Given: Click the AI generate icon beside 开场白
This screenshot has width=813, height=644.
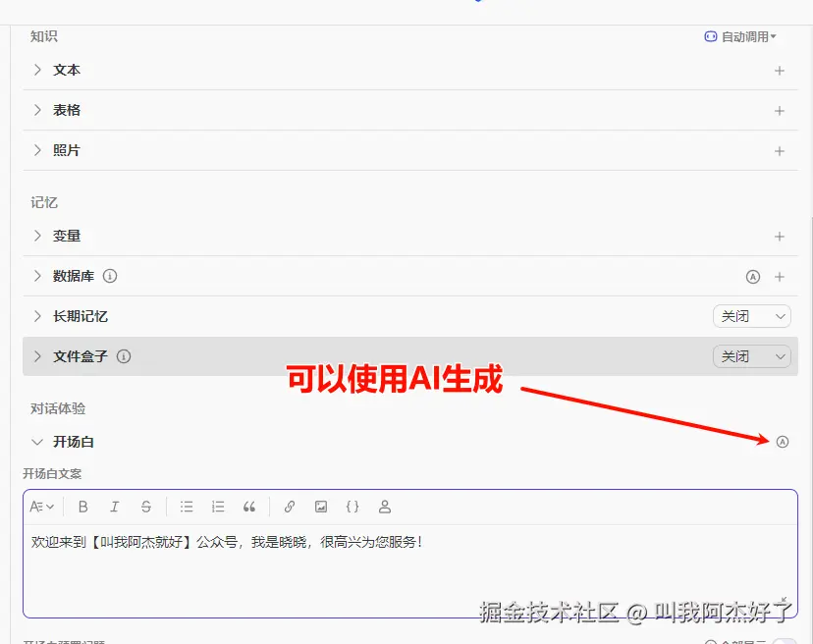Looking at the screenshot, I should (x=783, y=442).
